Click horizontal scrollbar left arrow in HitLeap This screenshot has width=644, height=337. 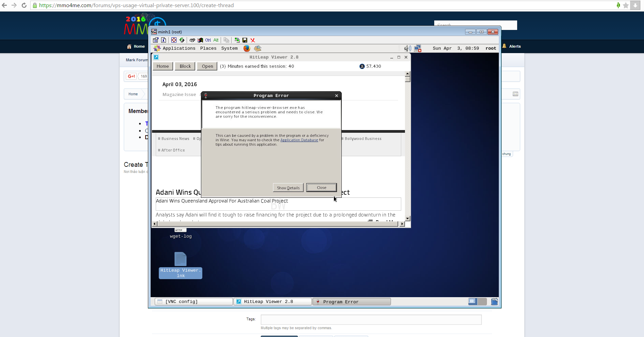155,224
